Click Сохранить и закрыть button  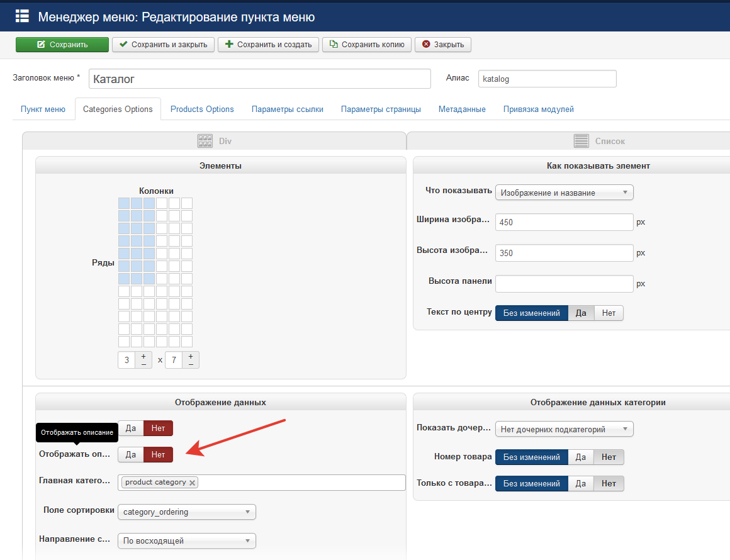point(164,45)
